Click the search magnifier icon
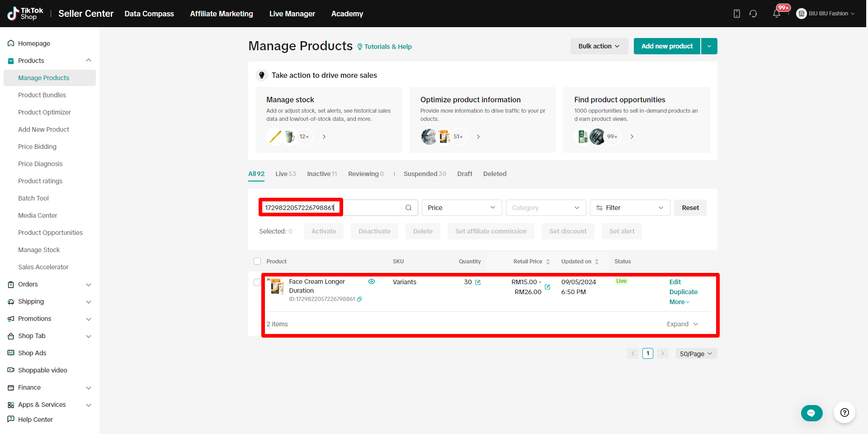The height and width of the screenshot is (434, 868). [x=409, y=208]
